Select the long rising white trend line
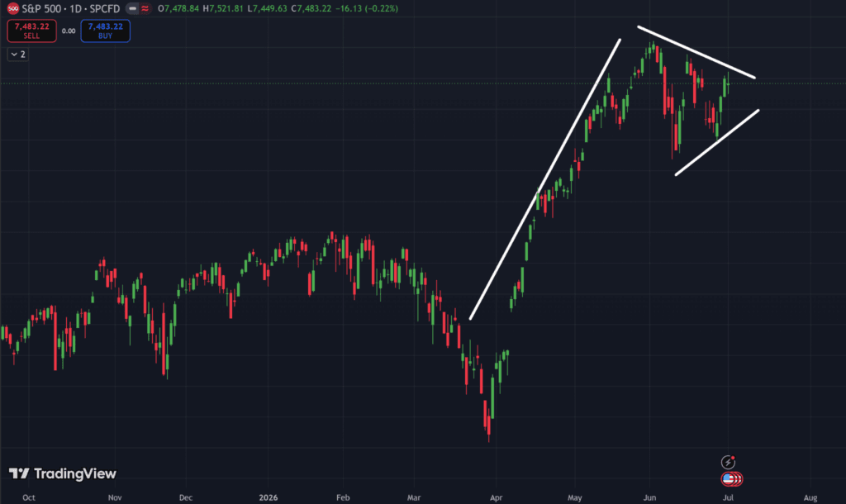This screenshot has width=846, height=504. (545, 179)
